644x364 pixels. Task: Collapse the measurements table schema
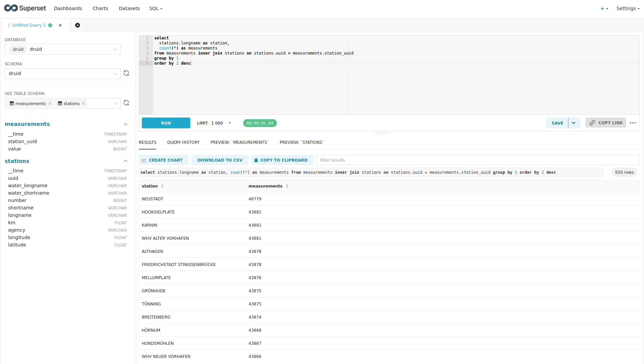pyautogui.click(x=126, y=124)
